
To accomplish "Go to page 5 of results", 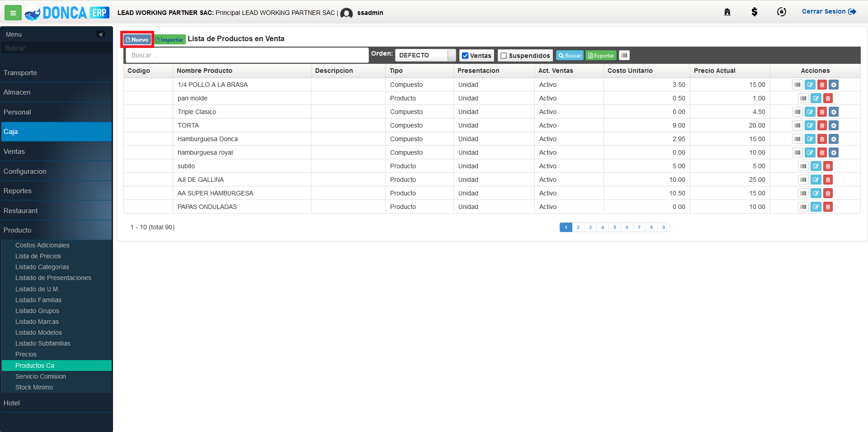I will (615, 227).
